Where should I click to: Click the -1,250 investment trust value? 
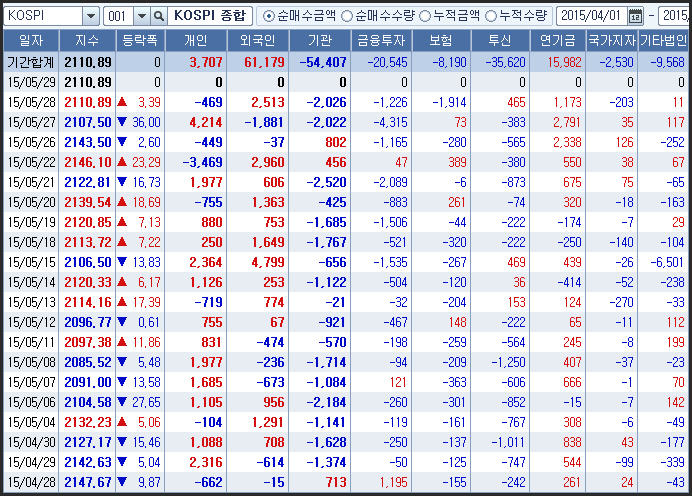coord(508,362)
